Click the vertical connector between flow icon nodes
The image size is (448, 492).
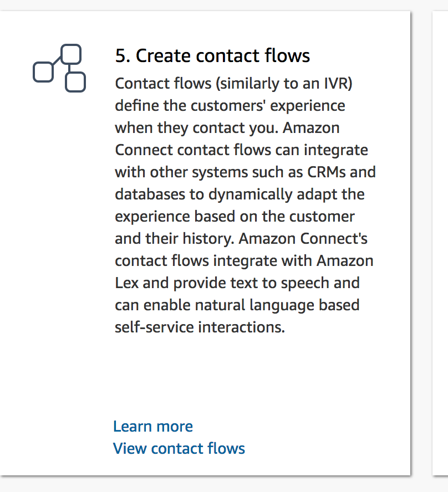69,68
